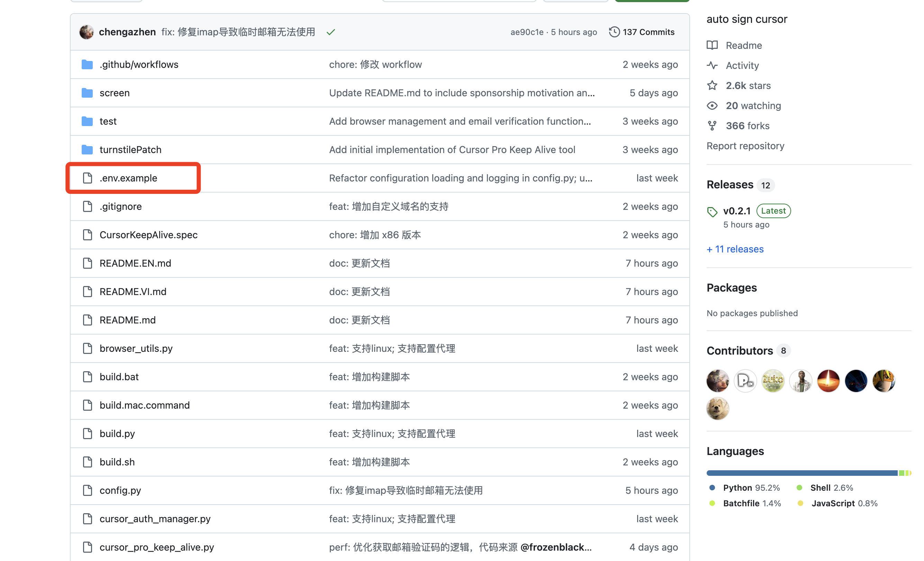Open the Packages heading

point(732,288)
